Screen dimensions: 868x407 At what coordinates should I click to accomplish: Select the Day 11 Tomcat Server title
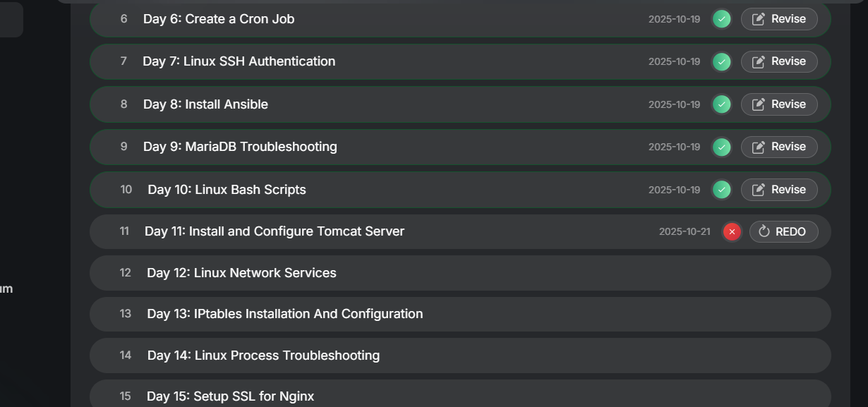tap(274, 231)
